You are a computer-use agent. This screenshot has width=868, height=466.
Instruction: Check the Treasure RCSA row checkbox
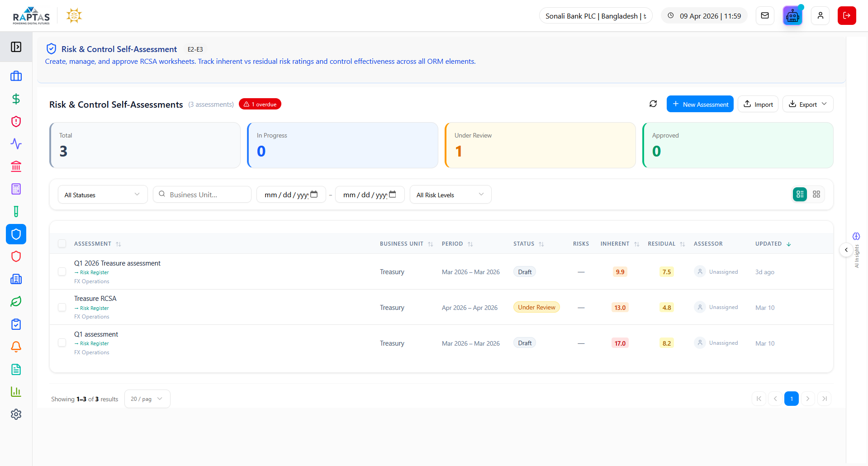click(x=62, y=308)
